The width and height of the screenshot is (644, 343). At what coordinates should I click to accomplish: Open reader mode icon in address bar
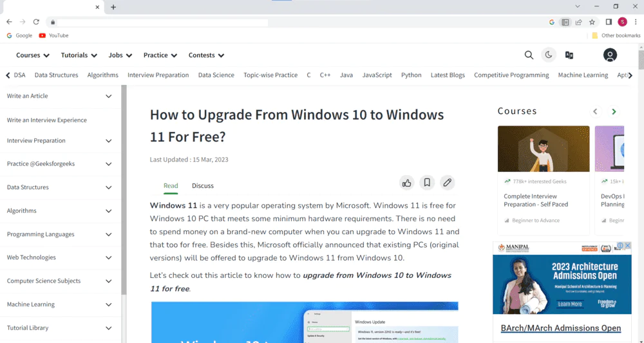(x=565, y=22)
